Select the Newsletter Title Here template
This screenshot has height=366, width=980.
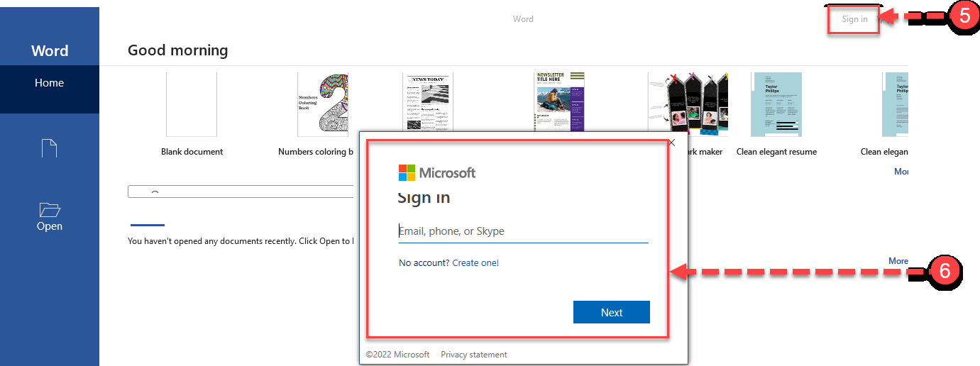pos(559,101)
